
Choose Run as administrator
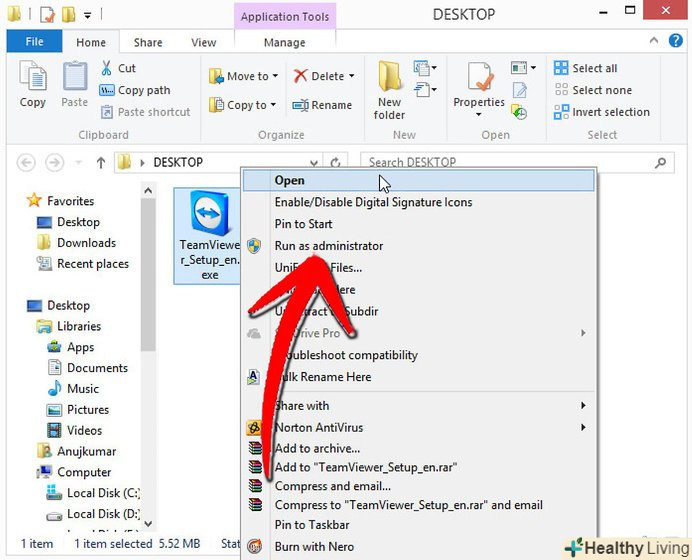pyautogui.click(x=418, y=246)
